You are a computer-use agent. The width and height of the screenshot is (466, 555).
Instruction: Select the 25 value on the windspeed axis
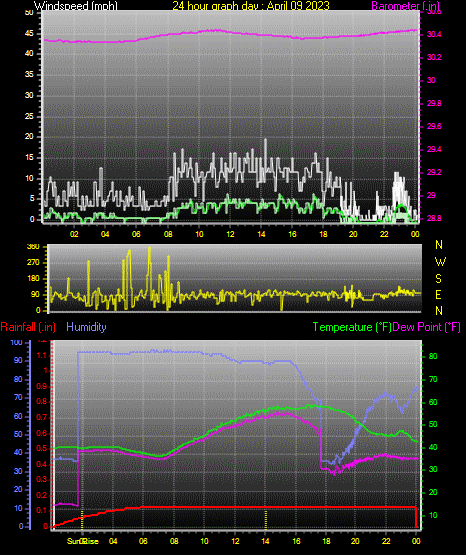29,116
